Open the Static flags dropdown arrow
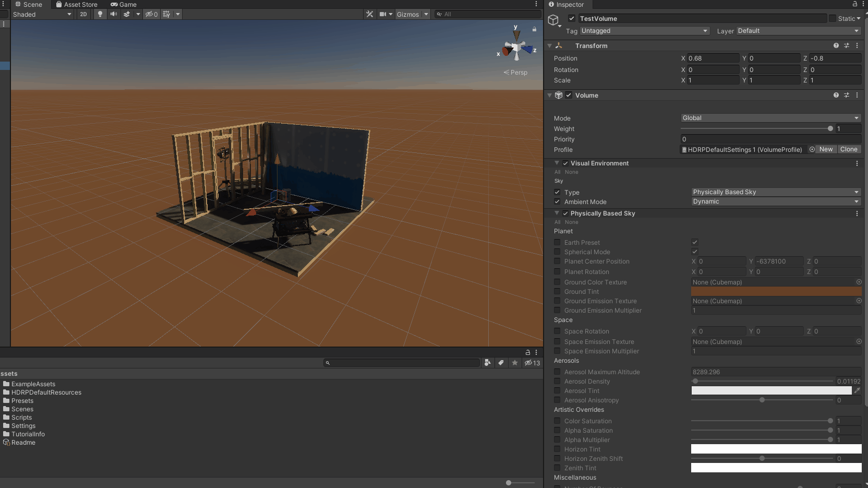Viewport: 868px width, 488px height. 859,18
